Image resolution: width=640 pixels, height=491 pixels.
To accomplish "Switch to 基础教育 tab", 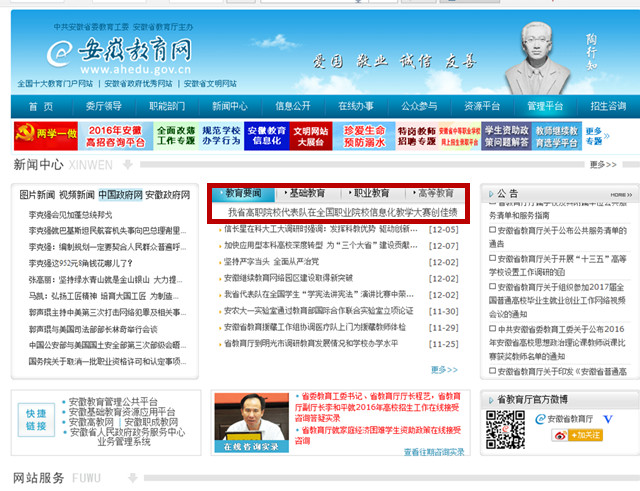I will (307, 193).
